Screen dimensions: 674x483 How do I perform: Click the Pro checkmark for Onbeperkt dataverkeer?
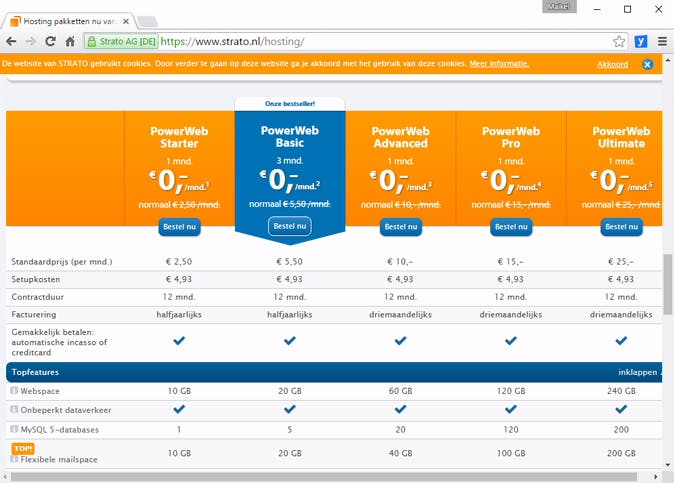pos(511,409)
